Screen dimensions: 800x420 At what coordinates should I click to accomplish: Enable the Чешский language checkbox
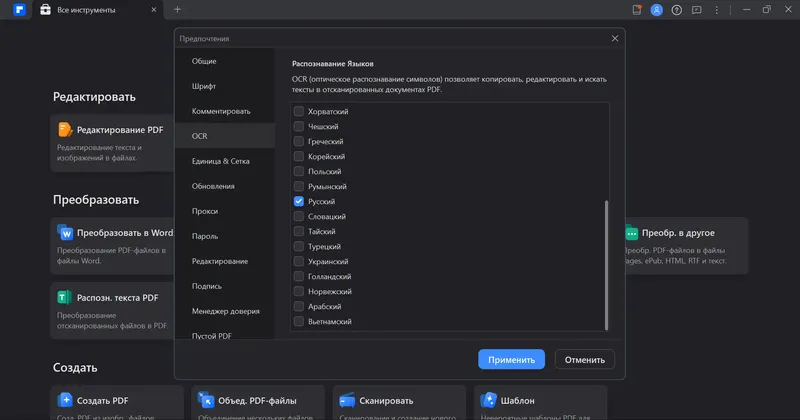point(298,126)
